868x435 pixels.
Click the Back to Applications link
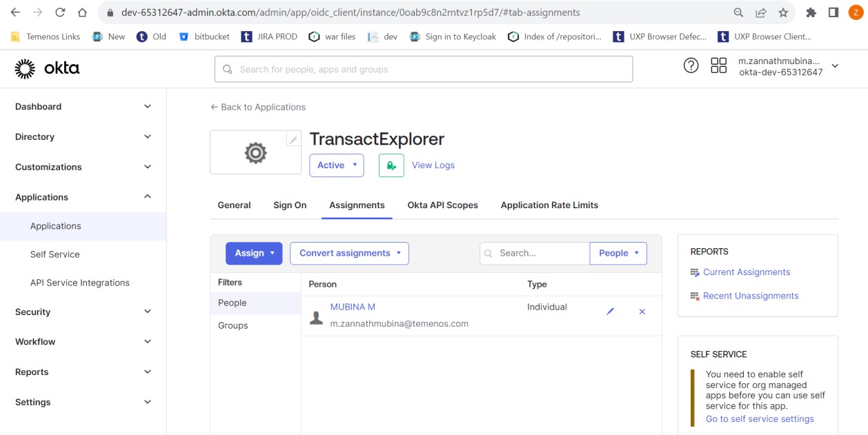[x=258, y=107]
